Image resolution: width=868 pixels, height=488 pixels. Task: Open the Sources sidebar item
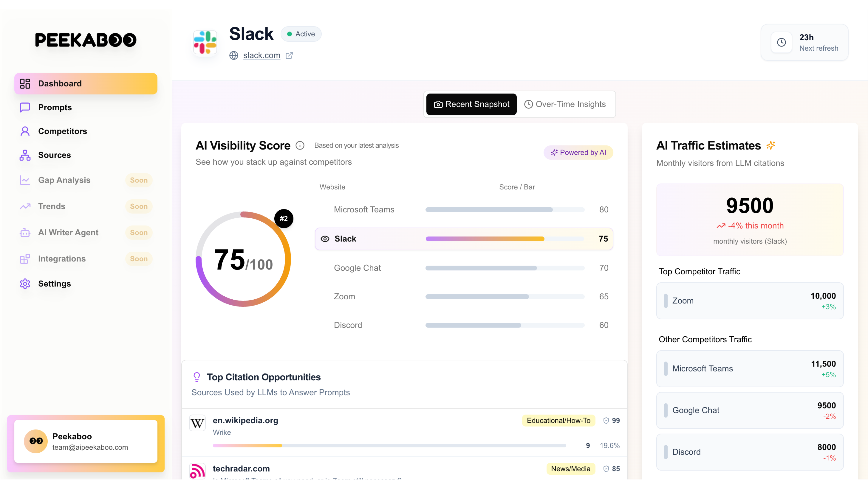point(54,155)
